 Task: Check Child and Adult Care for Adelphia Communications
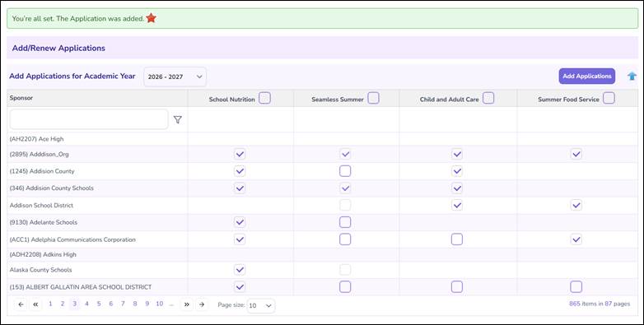click(457, 239)
